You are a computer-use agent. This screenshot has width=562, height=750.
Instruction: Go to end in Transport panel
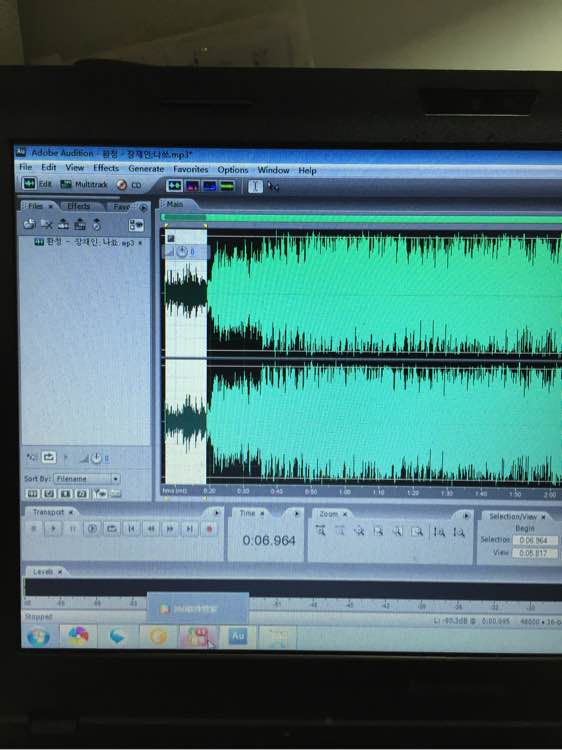(189, 529)
